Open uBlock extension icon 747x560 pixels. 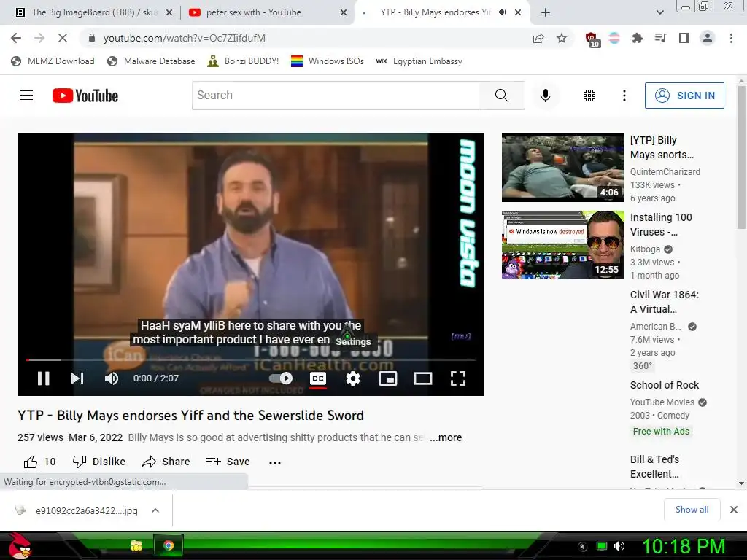tap(592, 39)
